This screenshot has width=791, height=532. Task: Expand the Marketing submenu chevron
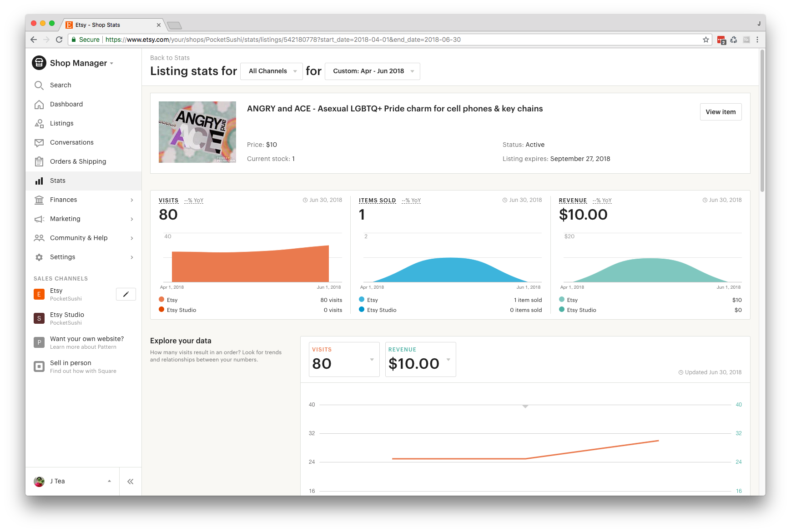pyautogui.click(x=132, y=219)
